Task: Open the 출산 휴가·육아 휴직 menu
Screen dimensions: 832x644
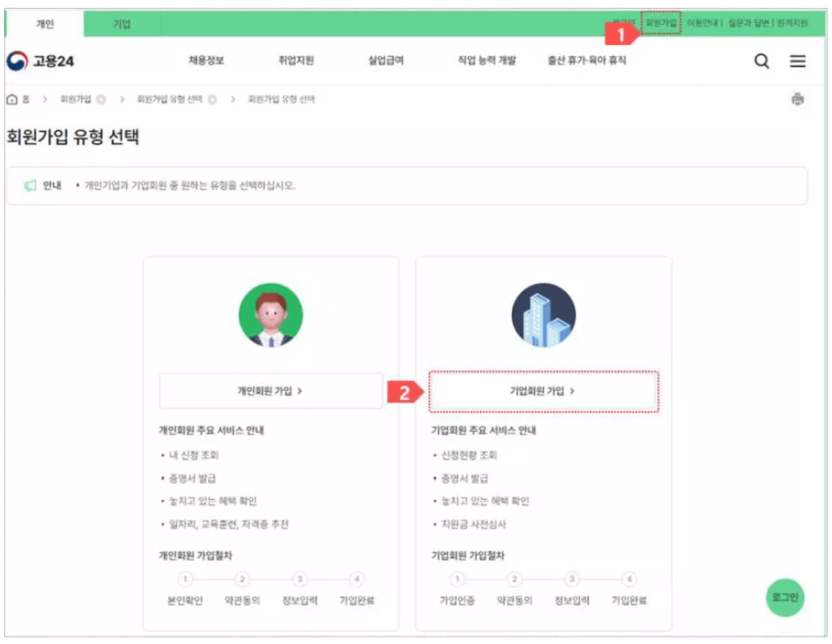Action: (586, 61)
